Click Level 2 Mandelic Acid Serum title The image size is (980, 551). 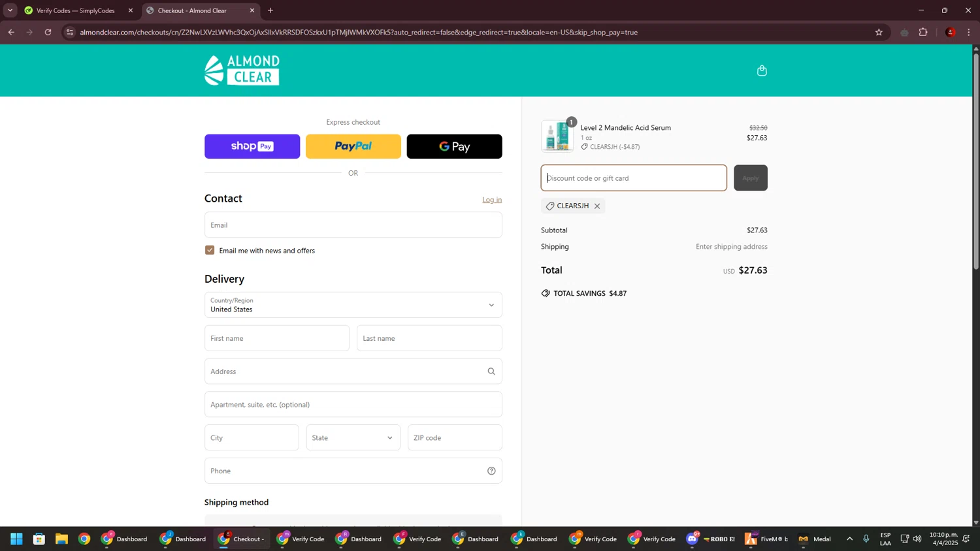[626, 128]
